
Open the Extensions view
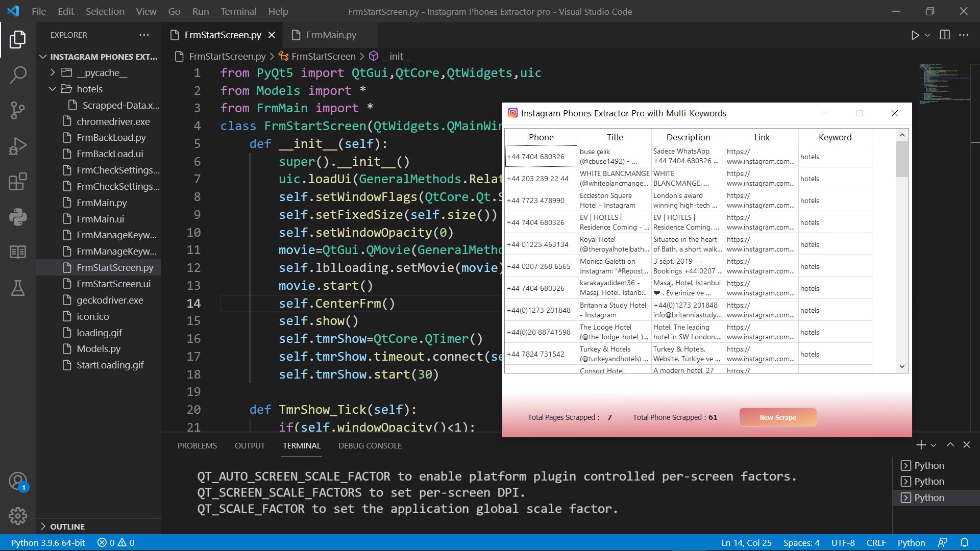18,182
